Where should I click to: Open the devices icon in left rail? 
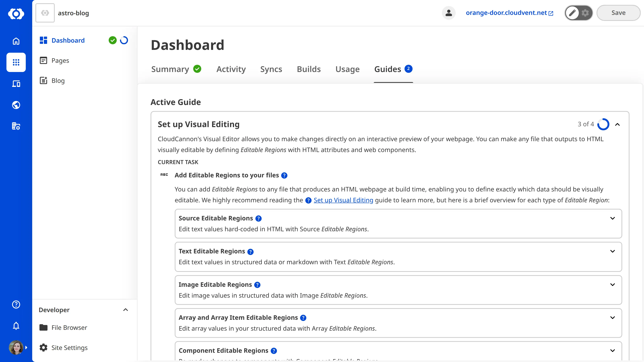(x=16, y=84)
